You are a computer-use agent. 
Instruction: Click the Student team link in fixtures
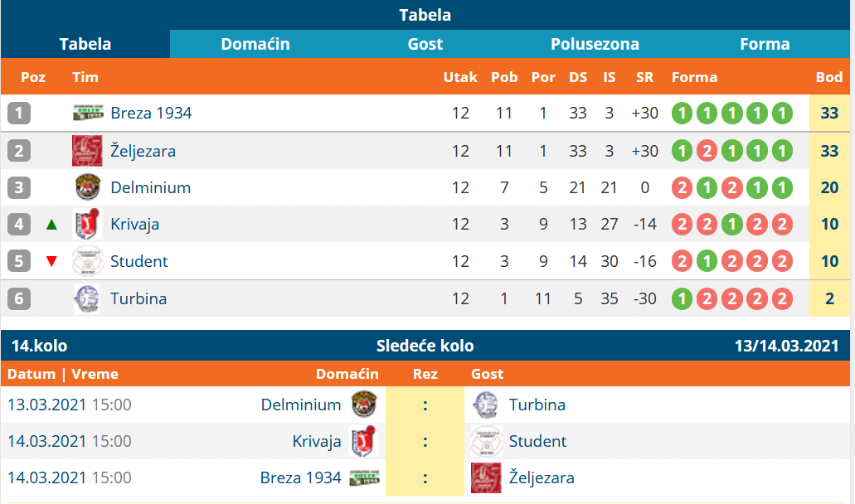coord(537,441)
